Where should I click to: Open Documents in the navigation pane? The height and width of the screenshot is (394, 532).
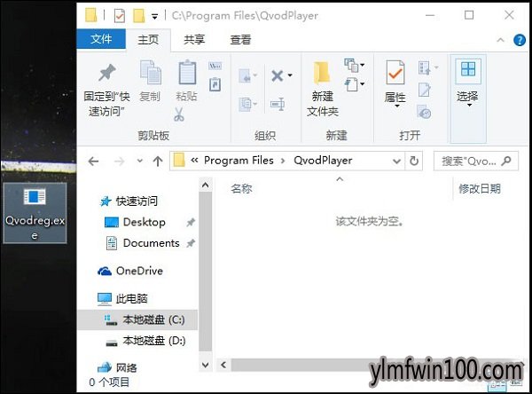151,243
